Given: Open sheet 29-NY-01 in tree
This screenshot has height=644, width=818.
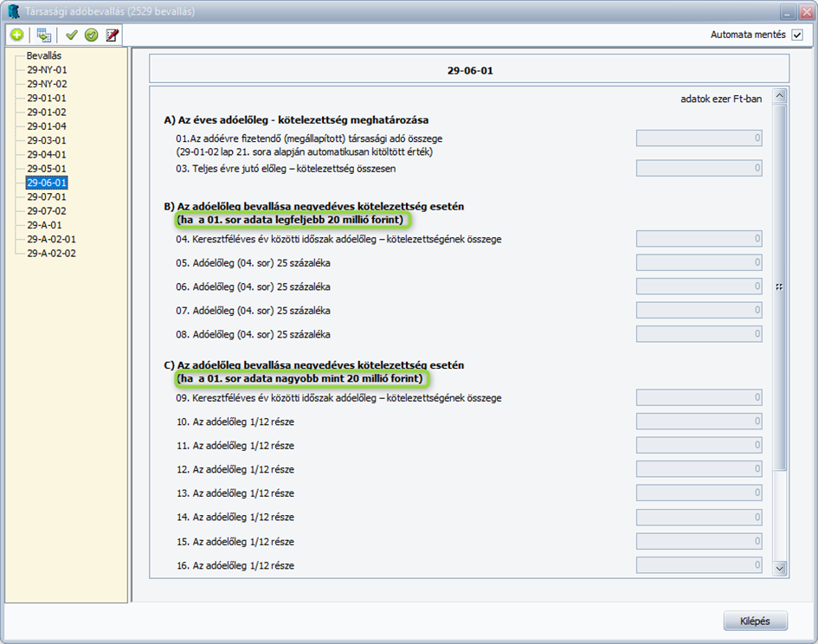Looking at the screenshot, I should (47, 69).
